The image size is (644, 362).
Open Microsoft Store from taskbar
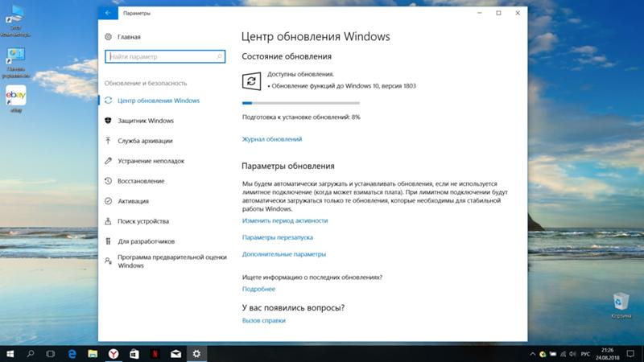point(134,354)
